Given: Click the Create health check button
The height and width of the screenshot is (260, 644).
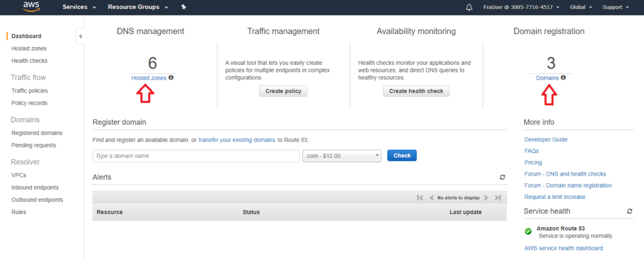Looking at the screenshot, I should (416, 91).
